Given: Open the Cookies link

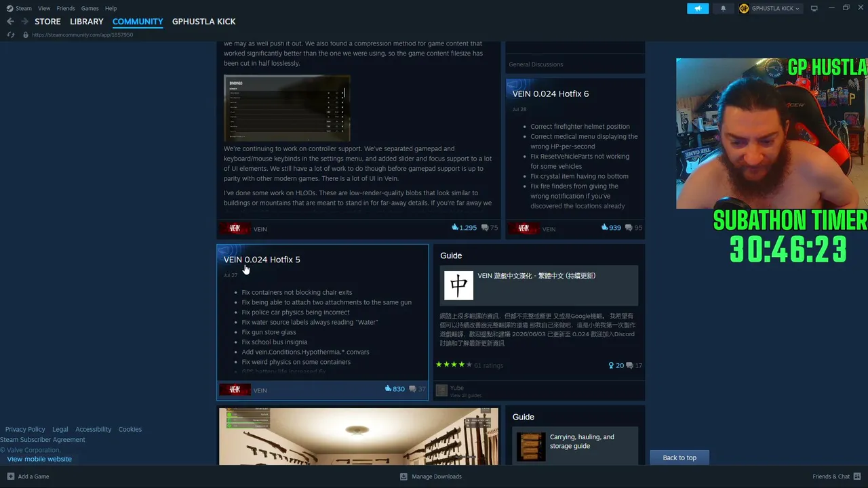Looking at the screenshot, I should click(130, 429).
